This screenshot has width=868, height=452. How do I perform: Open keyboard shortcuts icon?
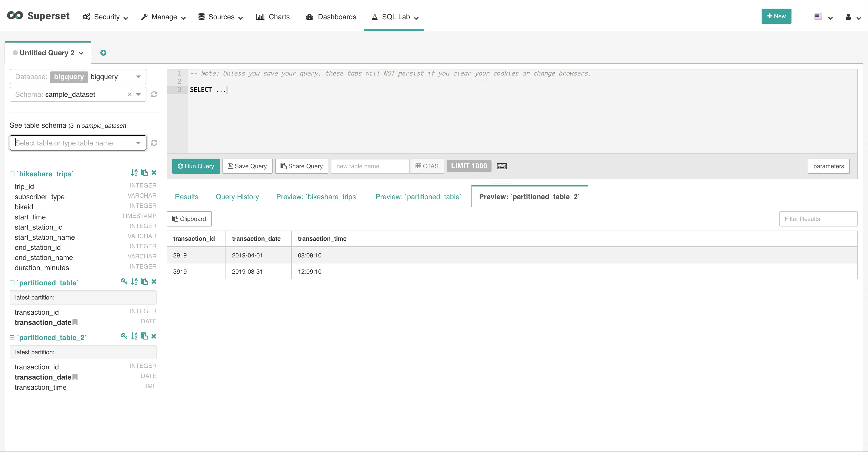(x=502, y=166)
